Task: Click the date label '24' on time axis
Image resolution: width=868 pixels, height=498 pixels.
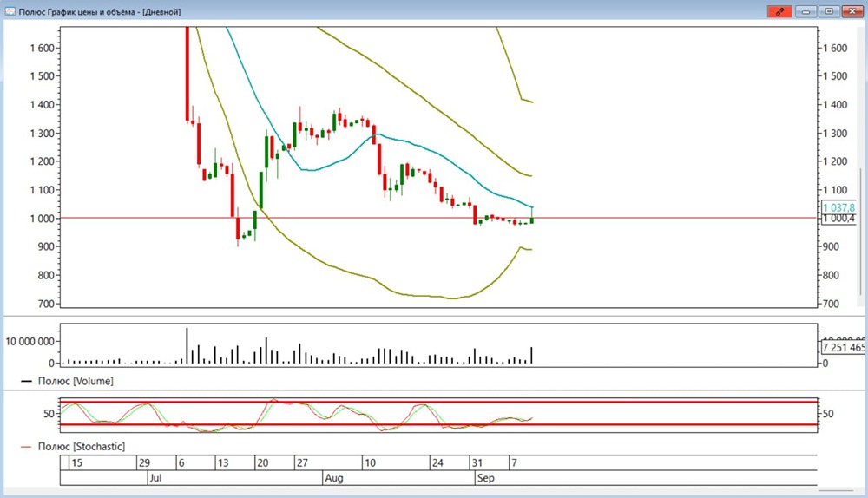Action: pyautogui.click(x=437, y=462)
